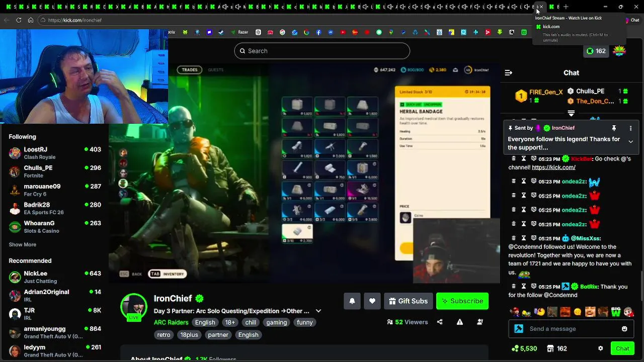Share the stream via share icon
The width and height of the screenshot is (644, 362).
pyautogui.click(x=440, y=322)
